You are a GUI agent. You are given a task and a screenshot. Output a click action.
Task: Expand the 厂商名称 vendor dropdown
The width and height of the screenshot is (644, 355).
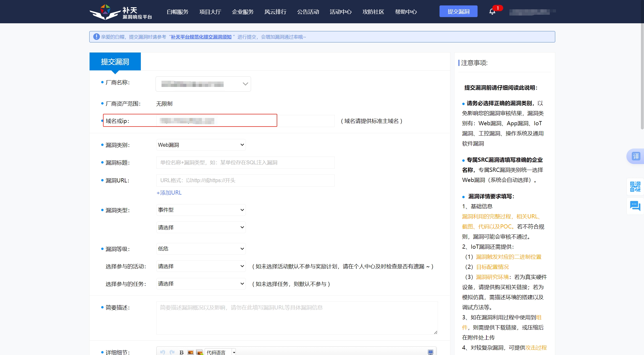click(x=203, y=84)
